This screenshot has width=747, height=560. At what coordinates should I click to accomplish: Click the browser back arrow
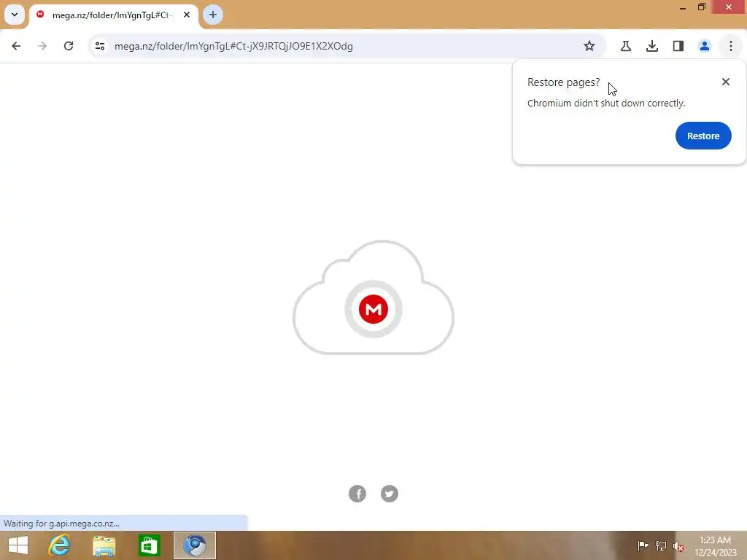[16, 46]
